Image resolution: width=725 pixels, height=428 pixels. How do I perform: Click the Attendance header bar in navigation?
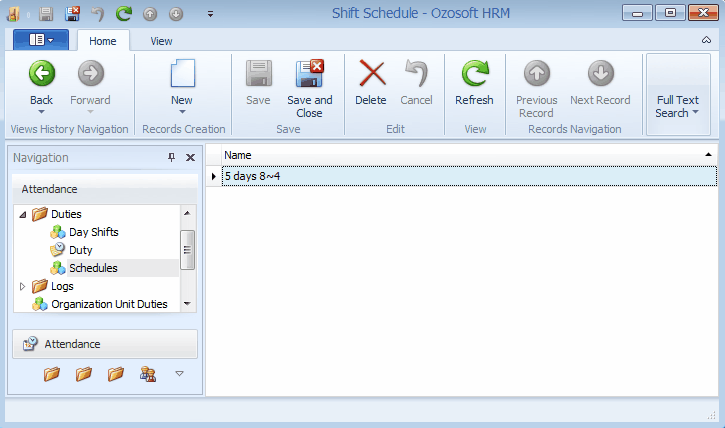click(105, 189)
